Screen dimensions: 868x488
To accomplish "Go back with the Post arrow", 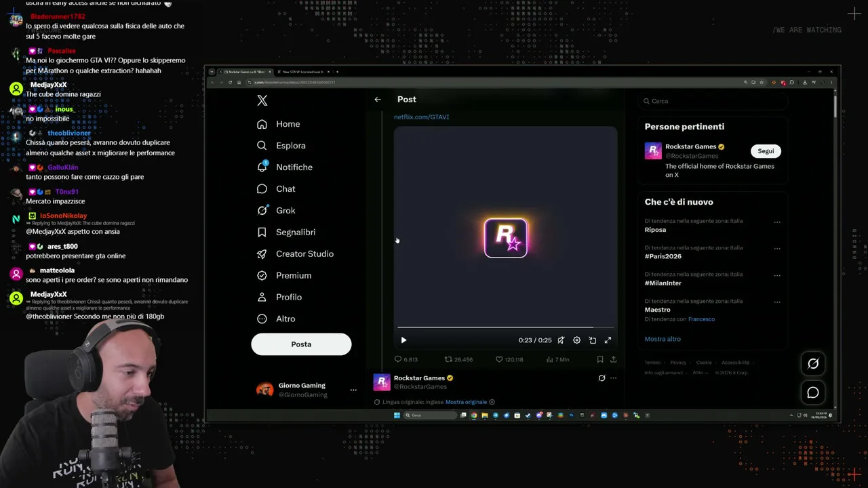I will click(x=378, y=100).
